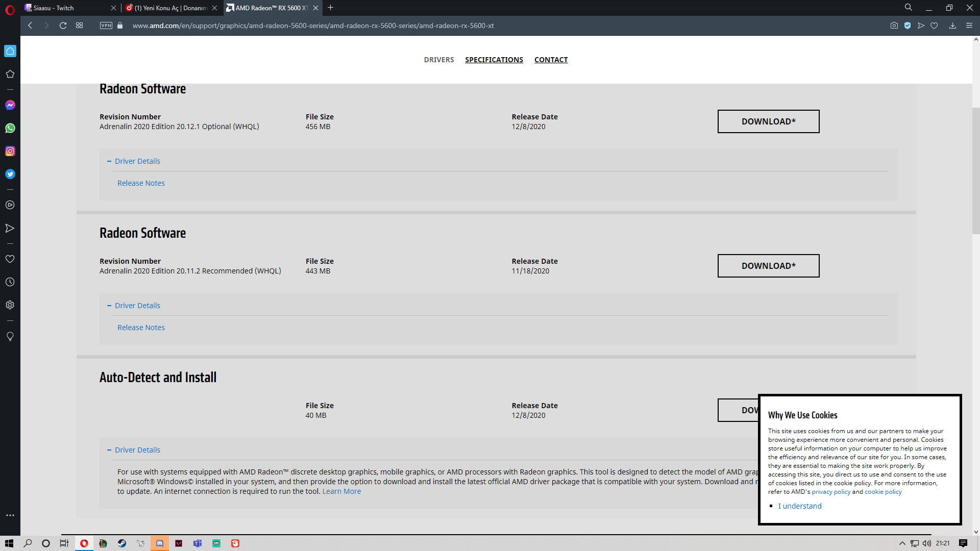This screenshot has width=980, height=551.
Task: Open My Flow from the address bar
Action: 921,26
